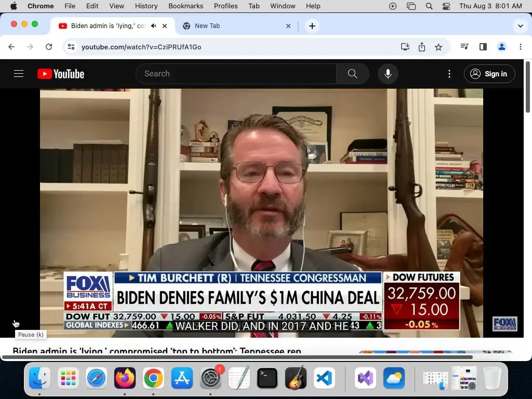Click the video title below the player

[157, 350]
